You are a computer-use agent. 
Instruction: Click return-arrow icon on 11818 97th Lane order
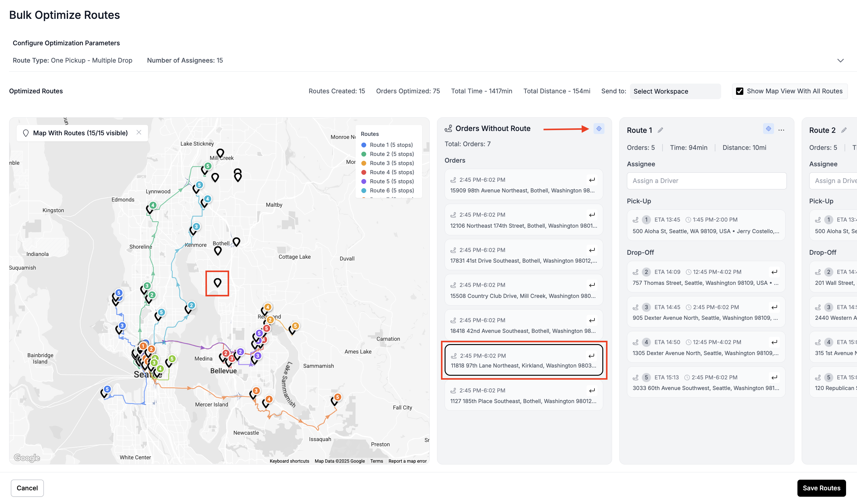591,356
